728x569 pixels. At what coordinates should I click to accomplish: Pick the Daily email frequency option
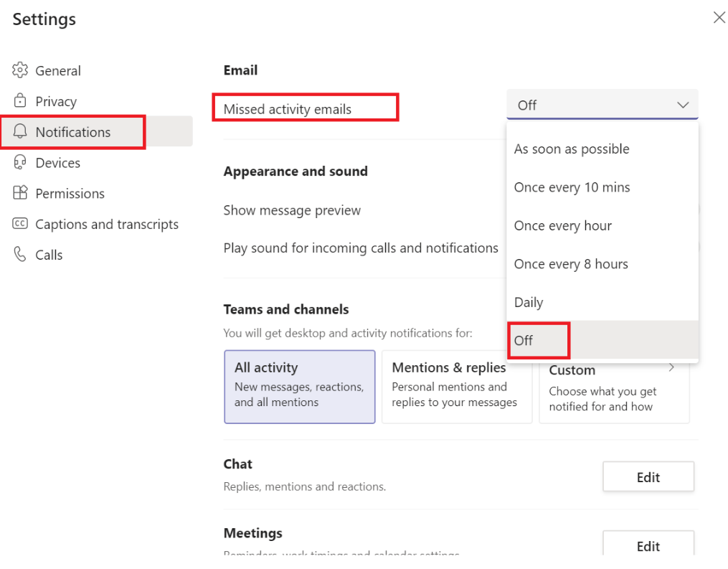pos(529,303)
